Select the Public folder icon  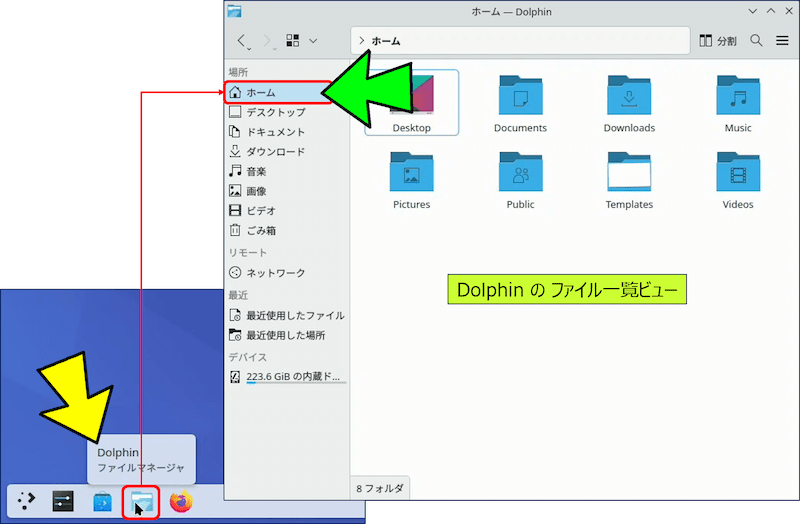pos(520,172)
